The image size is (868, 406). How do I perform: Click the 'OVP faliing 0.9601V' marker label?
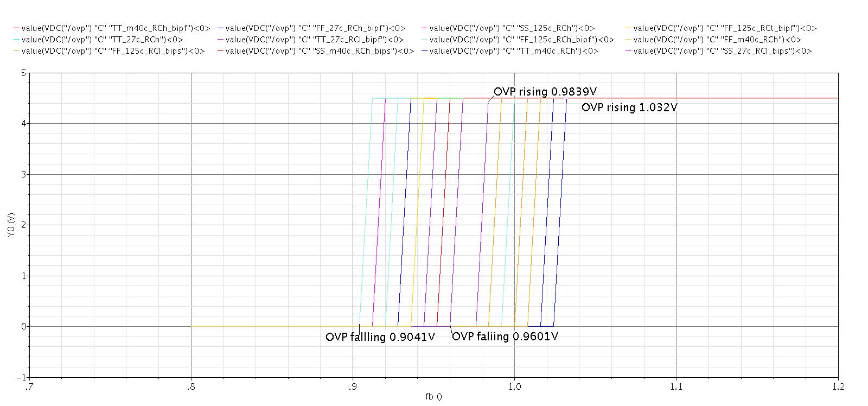click(x=505, y=337)
